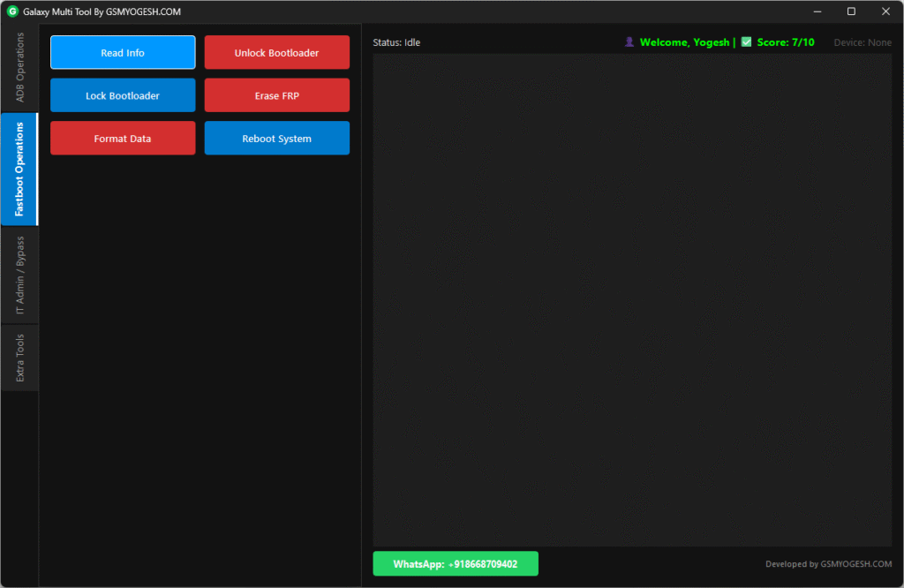The image size is (904, 588).
Task: Click the purple user profile icon
Action: (x=629, y=42)
